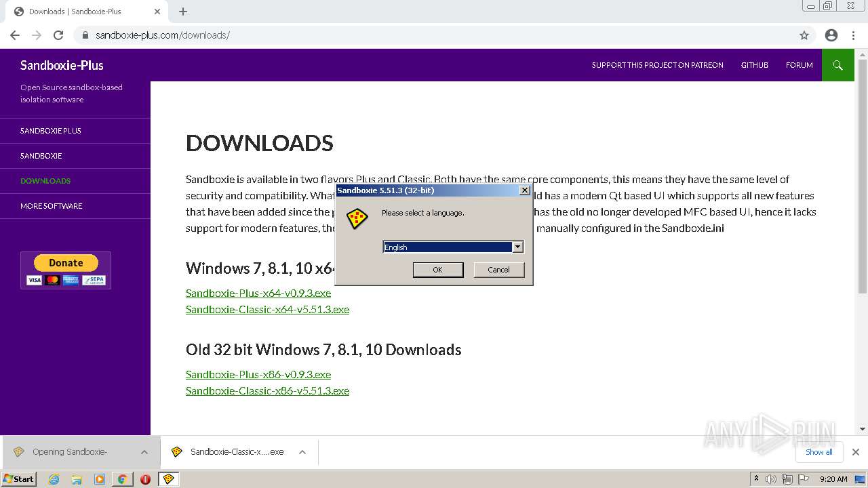Close the Sandboxie 5.51.3 dialog
Screen dimensions: 868x488
pyautogui.click(x=524, y=190)
